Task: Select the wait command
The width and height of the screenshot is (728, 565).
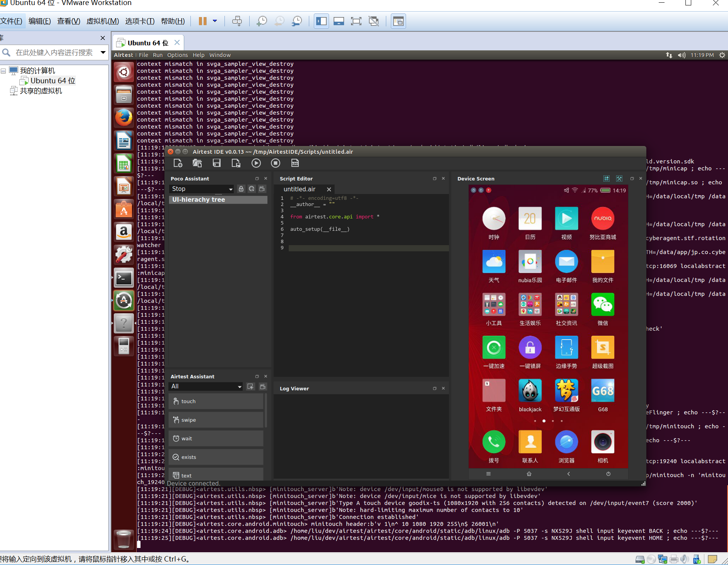Action: [216, 438]
